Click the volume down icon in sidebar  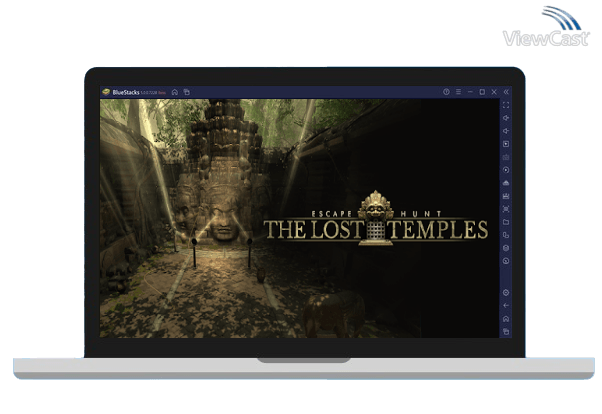pyautogui.click(x=506, y=131)
